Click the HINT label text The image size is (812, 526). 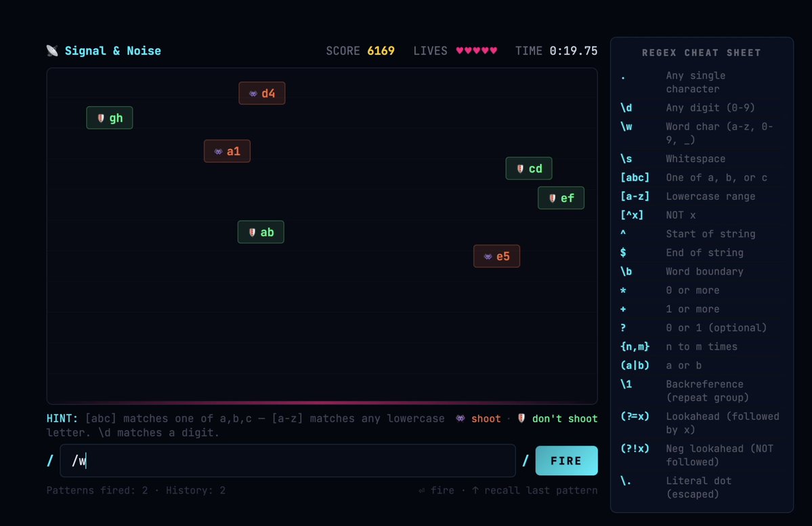62,418
